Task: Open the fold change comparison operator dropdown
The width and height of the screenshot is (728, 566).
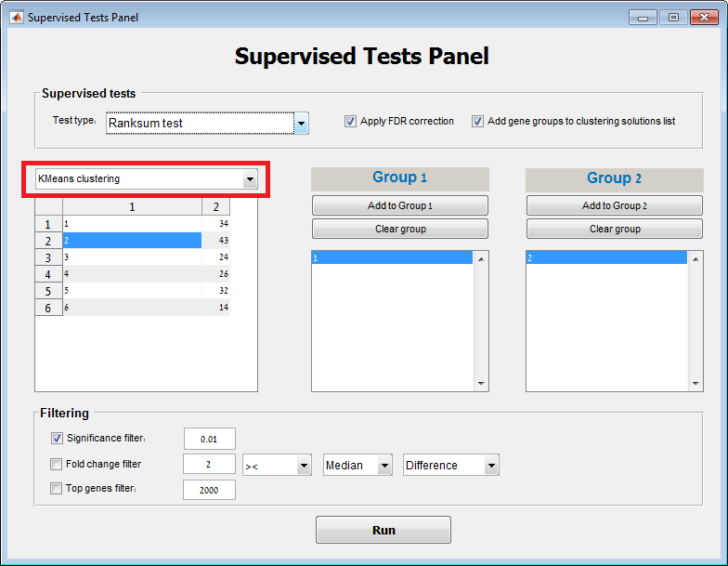Action: 303,466
